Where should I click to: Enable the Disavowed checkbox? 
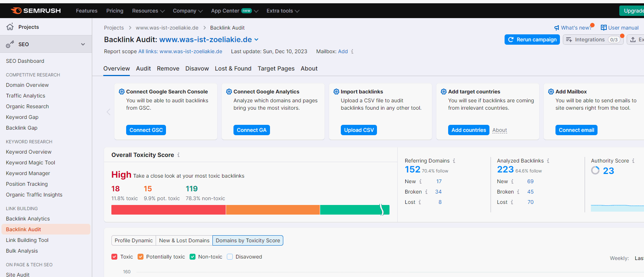230,257
